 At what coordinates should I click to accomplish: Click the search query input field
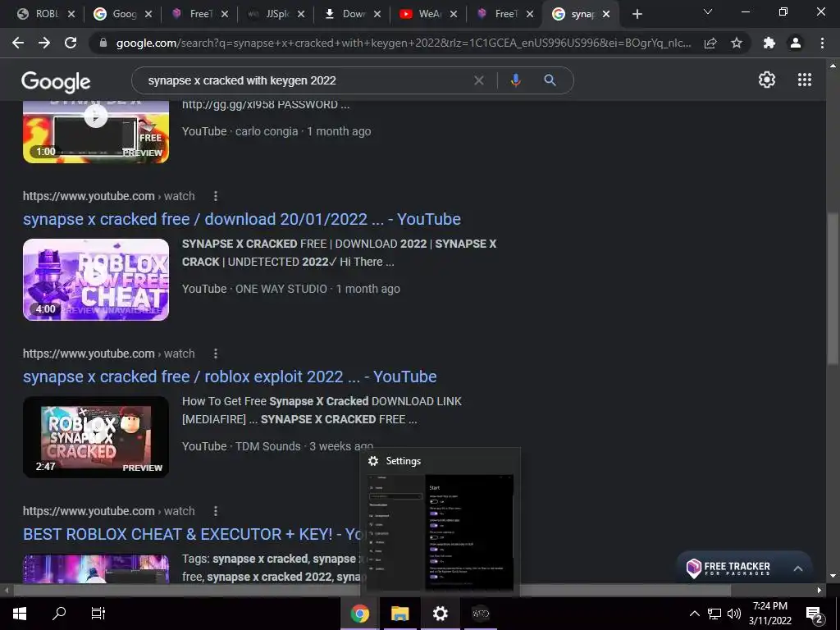305,80
